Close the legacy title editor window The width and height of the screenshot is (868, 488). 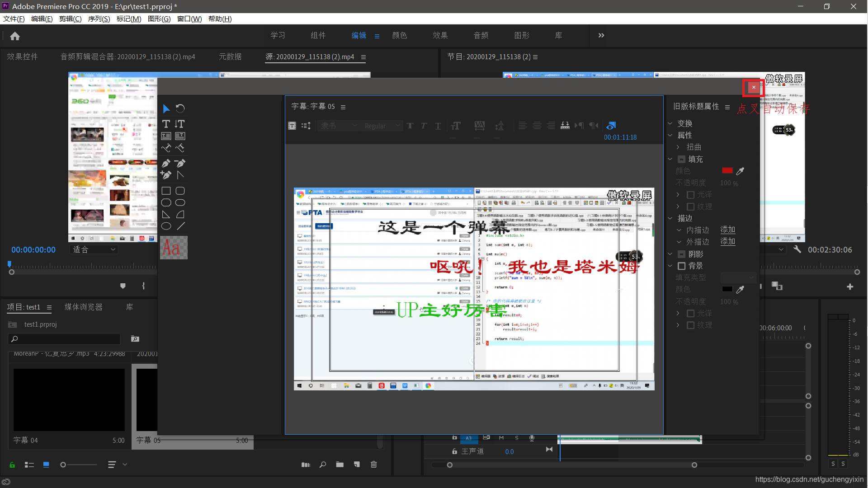pos(754,87)
